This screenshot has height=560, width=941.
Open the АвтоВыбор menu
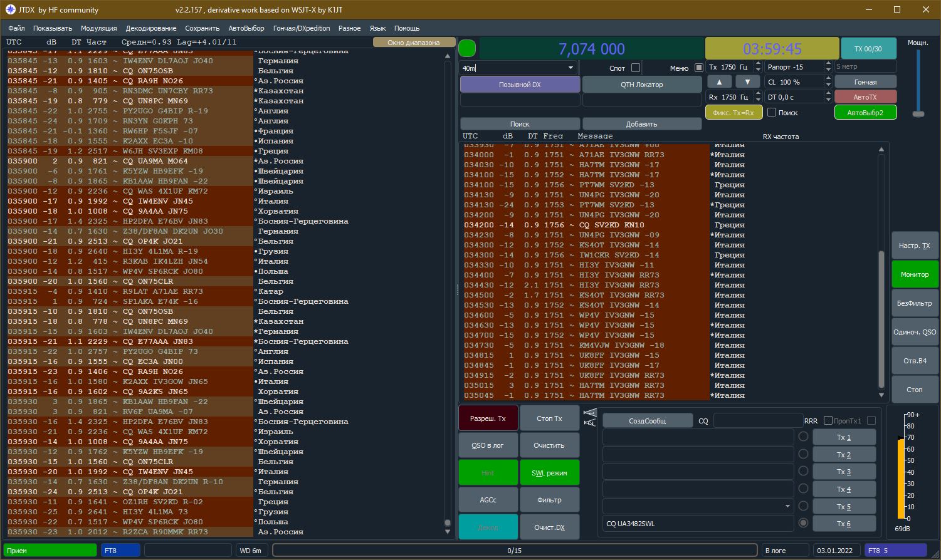click(x=246, y=28)
